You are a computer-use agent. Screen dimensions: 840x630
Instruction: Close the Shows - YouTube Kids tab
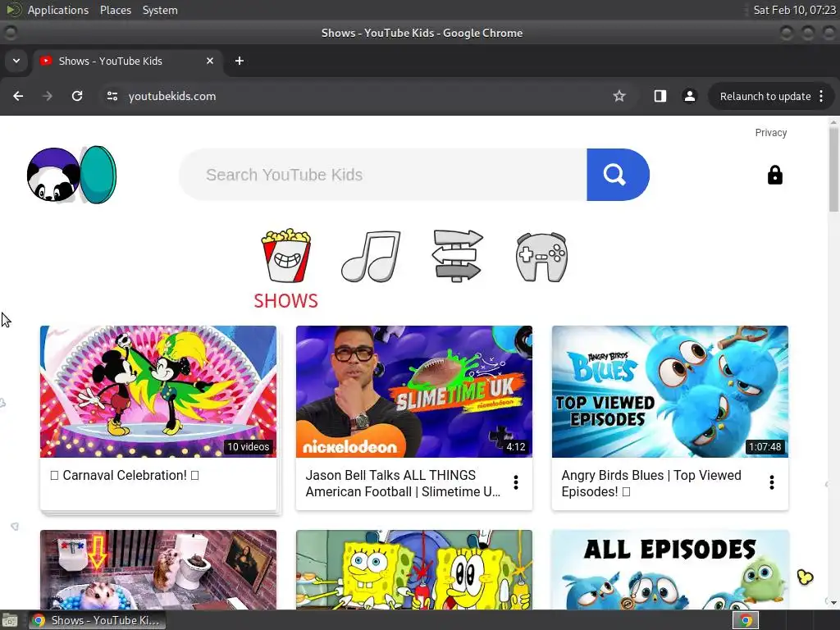(x=210, y=61)
